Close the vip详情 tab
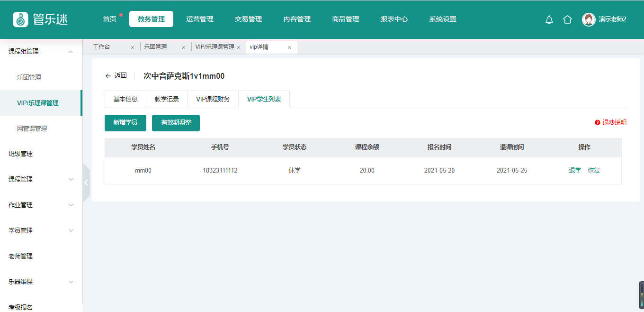 [x=289, y=47]
